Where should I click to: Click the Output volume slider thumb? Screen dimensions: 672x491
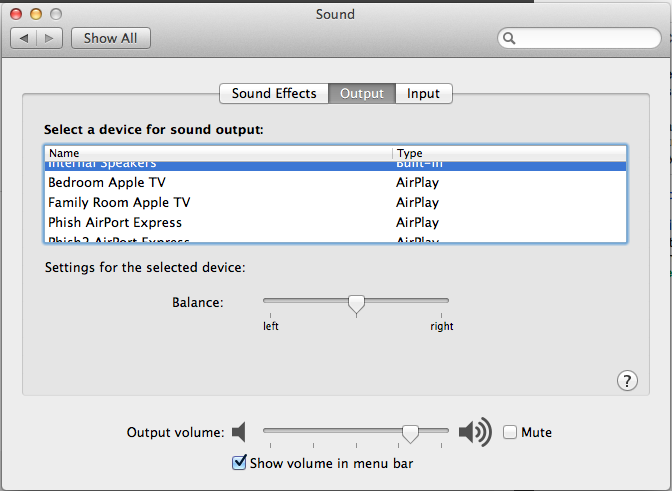coord(410,434)
